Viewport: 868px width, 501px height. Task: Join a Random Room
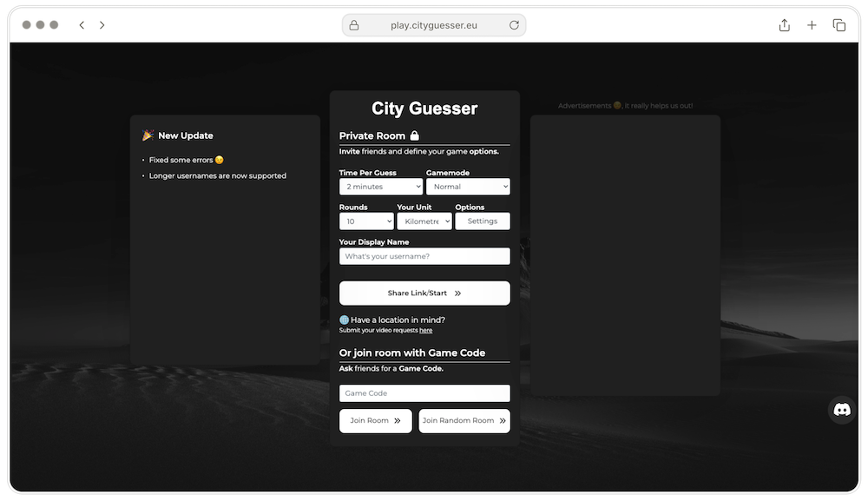pos(464,420)
